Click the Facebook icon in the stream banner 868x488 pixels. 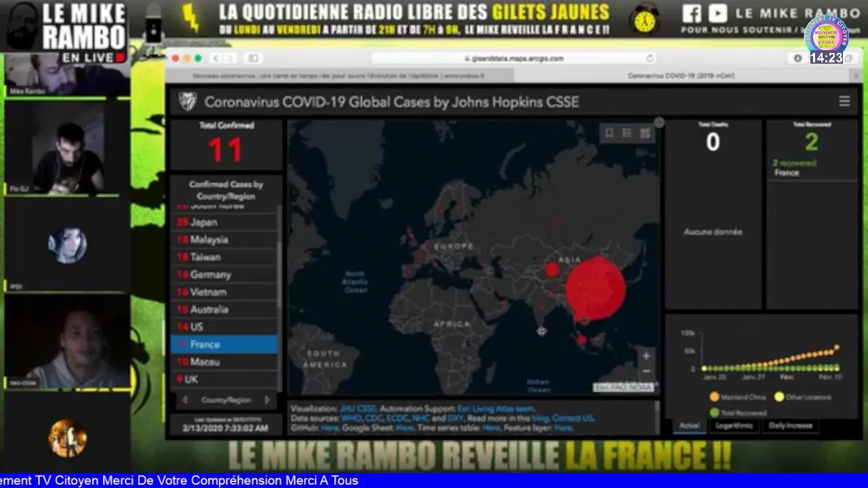point(691,14)
